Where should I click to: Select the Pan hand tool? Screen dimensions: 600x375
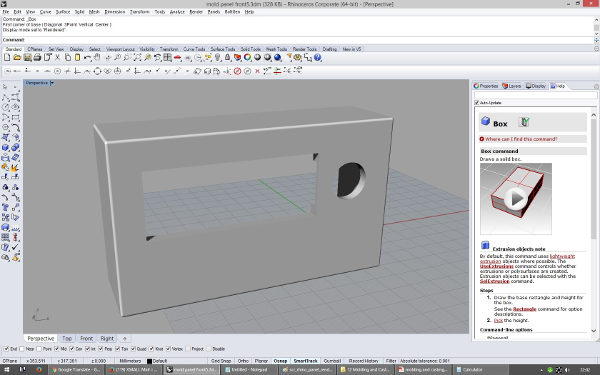click(x=97, y=58)
